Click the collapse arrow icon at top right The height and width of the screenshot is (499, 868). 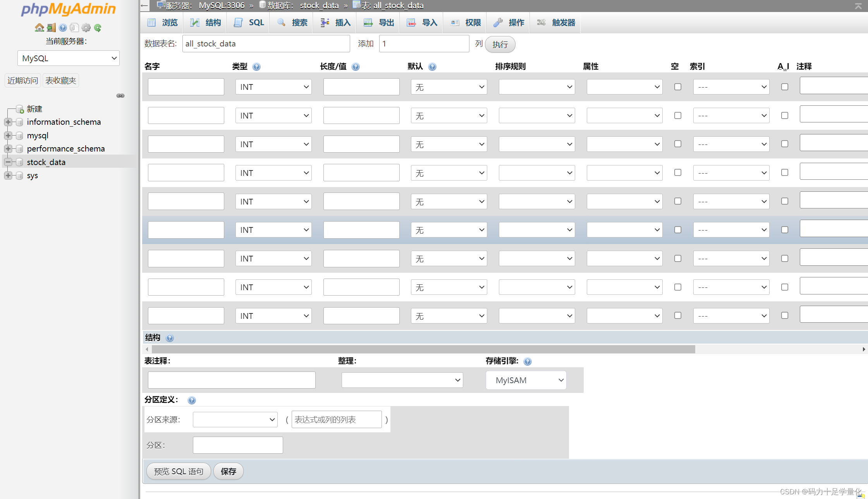858,6
